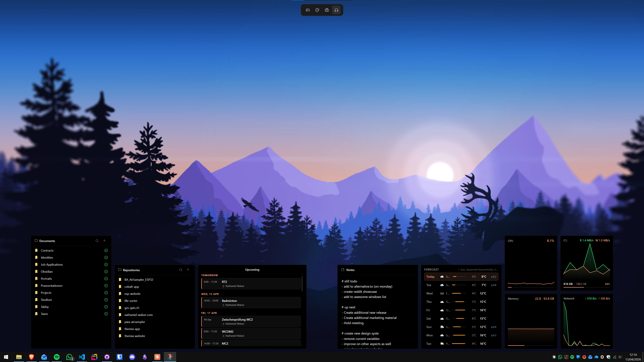Toggle the status indicator next to Taxes

[106, 314]
